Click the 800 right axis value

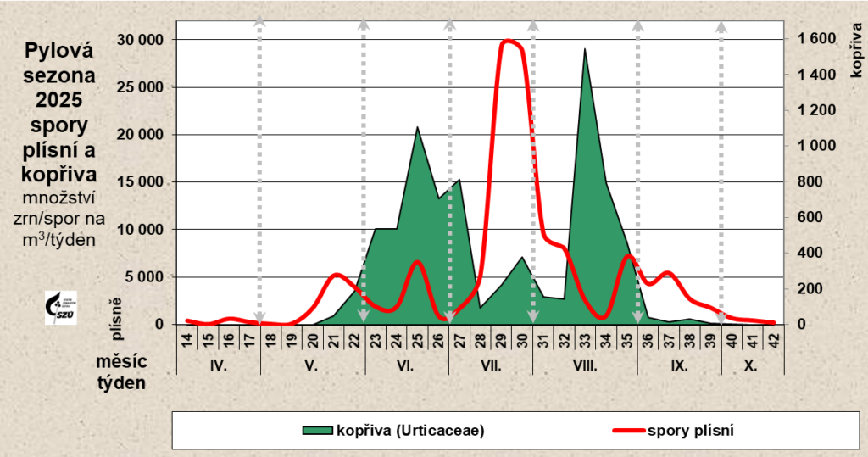pyautogui.click(x=812, y=181)
